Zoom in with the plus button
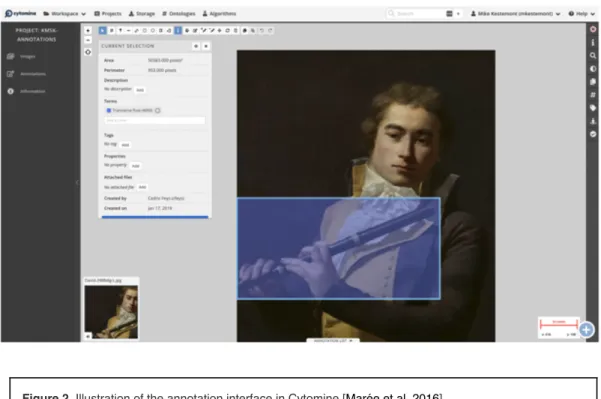 (x=88, y=30)
